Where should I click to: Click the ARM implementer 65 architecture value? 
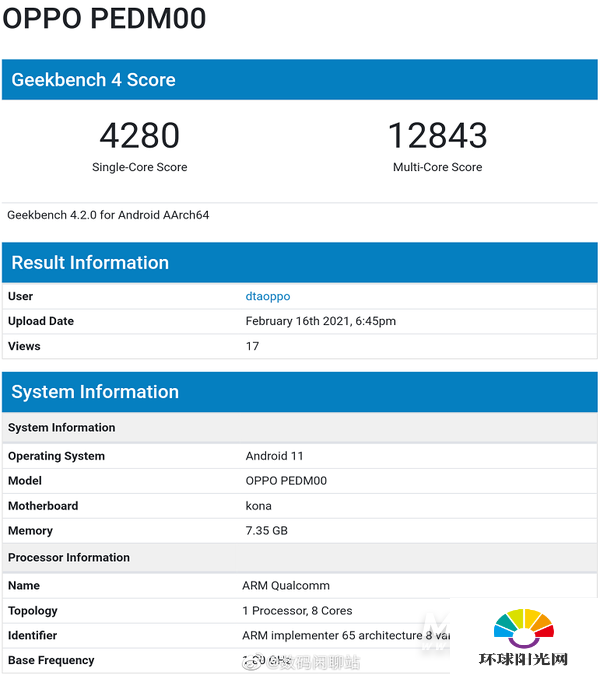coord(346,635)
